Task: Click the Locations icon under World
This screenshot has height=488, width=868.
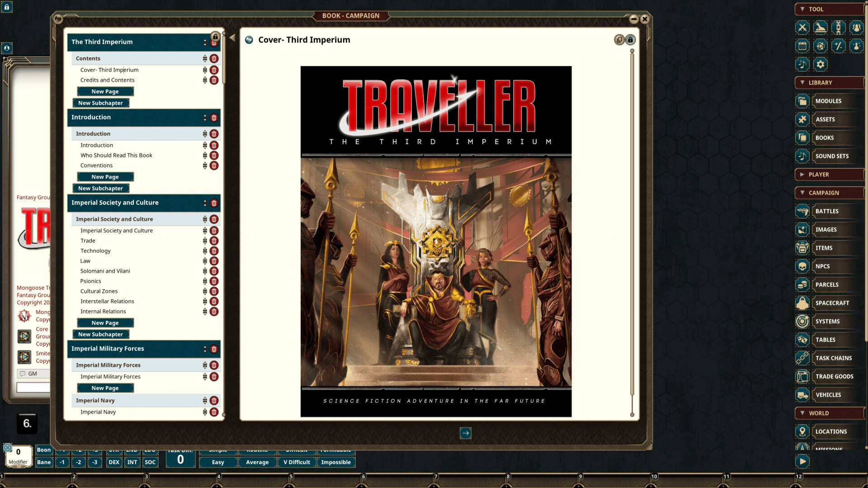Action: tap(802, 432)
